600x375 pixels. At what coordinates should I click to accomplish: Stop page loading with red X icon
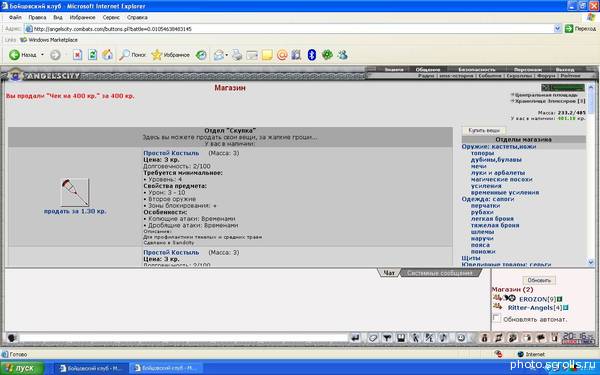[77, 55]
